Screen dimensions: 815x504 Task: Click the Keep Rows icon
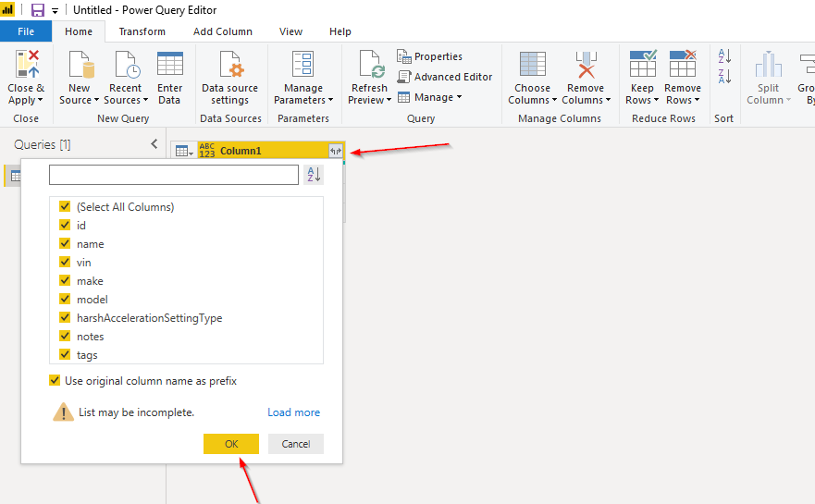click(x=643, y=64)
